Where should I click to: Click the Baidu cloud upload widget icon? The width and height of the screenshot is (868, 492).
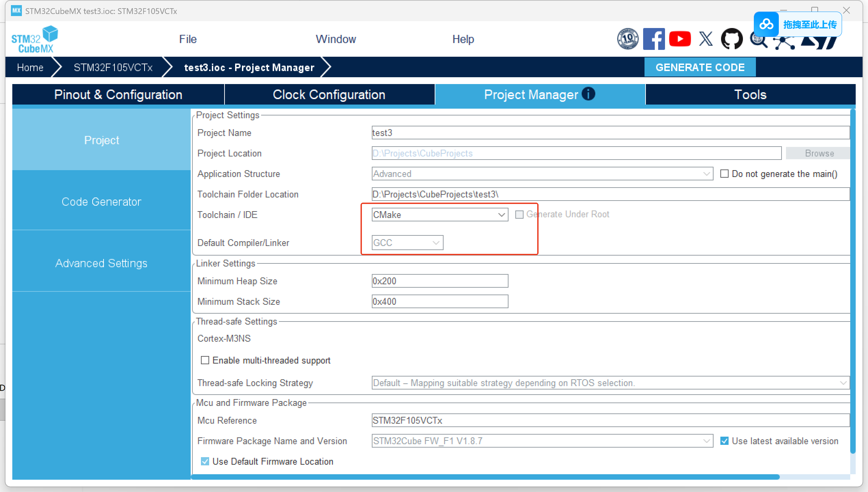(x=767, y=25)
